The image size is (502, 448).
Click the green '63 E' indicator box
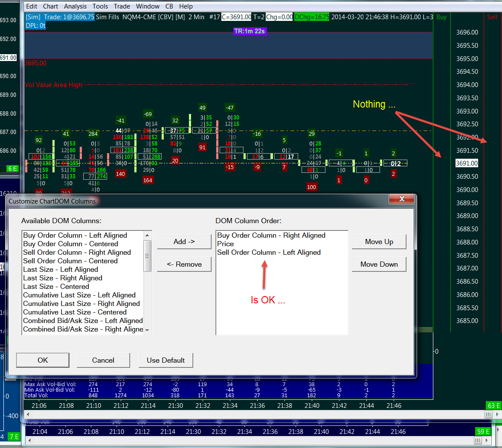click(x=493, y=406)
